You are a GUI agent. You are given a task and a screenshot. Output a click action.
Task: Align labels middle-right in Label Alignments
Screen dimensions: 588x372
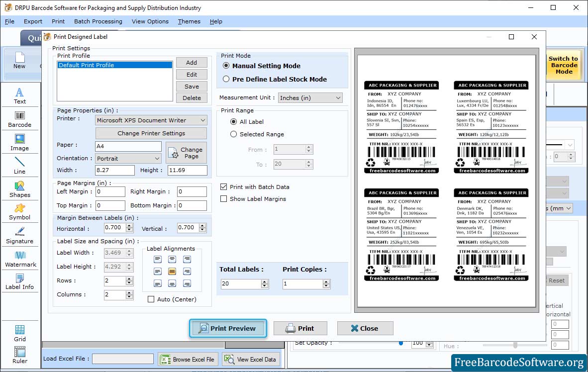pyautogui.click(x=187, y=271)
